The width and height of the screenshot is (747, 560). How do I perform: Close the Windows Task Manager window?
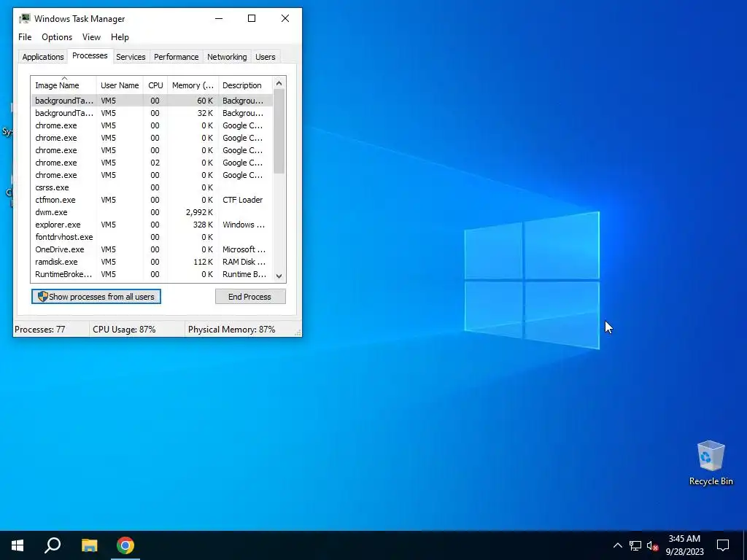click(285, 18)
